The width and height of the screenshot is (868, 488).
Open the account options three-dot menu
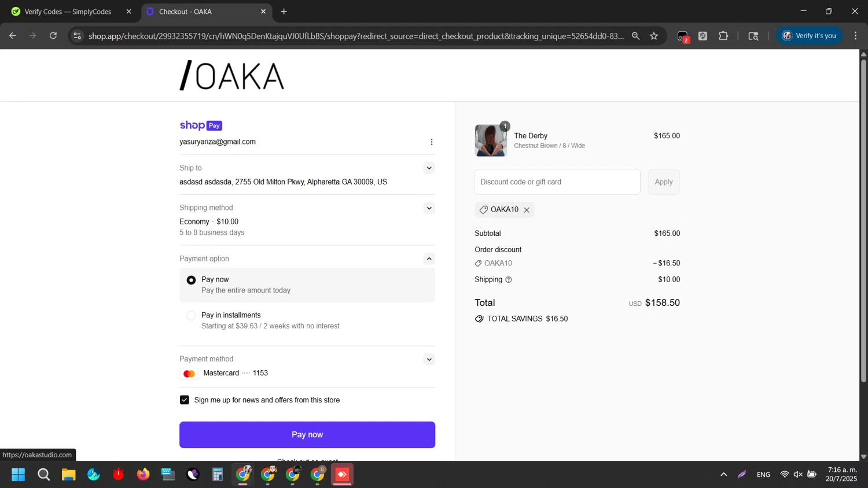(x=431, y=142)
